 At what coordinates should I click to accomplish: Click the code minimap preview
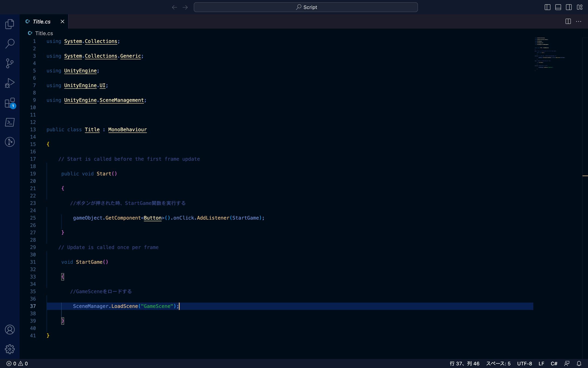[549, 54]
